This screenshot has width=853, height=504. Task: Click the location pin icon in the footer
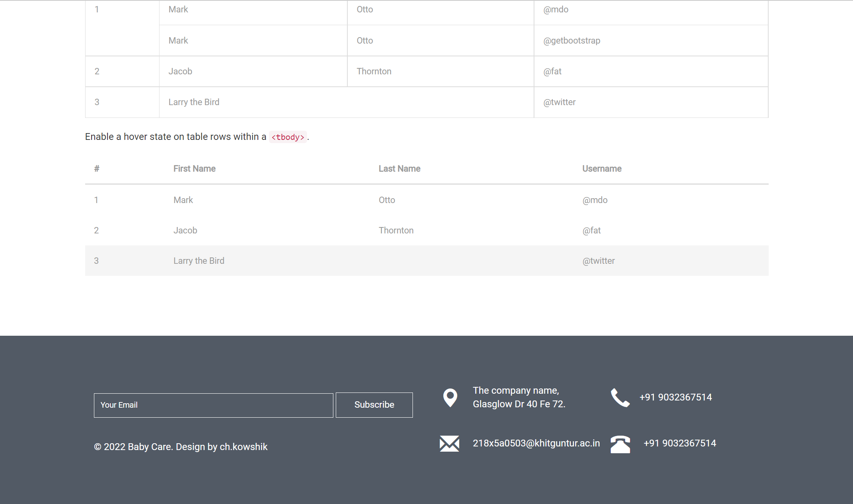point(450,397)
